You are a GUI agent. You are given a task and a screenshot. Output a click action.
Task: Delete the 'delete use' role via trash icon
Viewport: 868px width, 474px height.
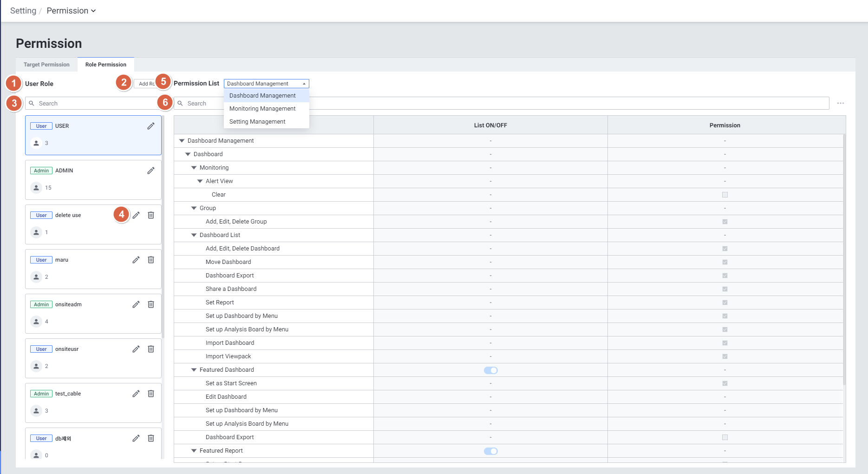tap(151, 215)
